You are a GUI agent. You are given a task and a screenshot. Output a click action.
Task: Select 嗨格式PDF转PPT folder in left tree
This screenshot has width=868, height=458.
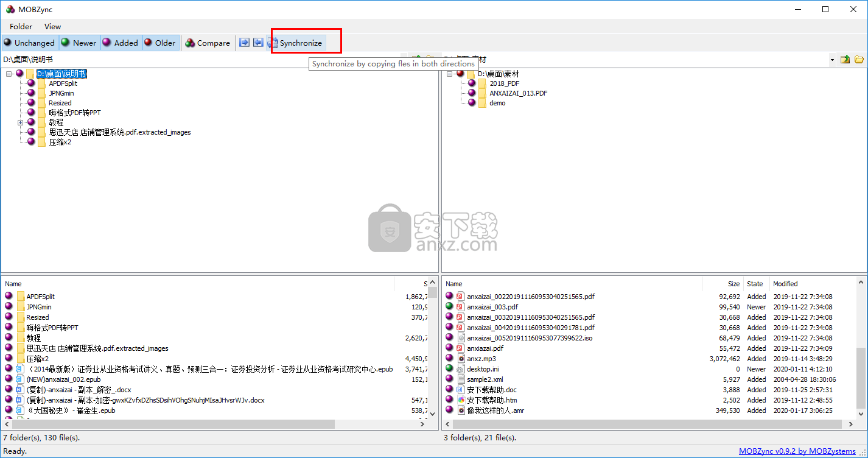pyautogui.click(x=75, y=113)
